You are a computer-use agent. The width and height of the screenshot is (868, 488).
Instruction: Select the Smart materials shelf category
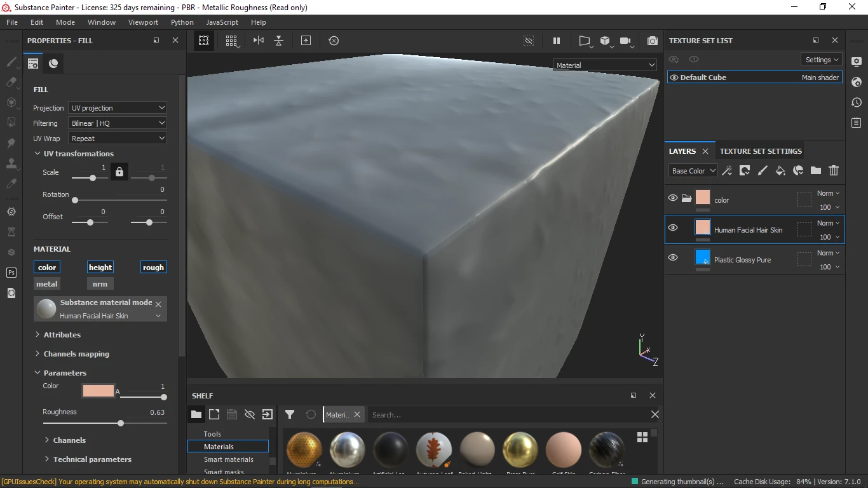(x=228, y=459)
